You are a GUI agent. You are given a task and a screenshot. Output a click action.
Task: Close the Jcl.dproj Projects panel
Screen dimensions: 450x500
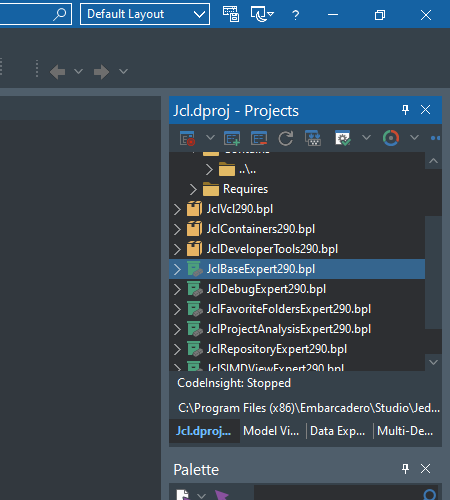[425, 110]
